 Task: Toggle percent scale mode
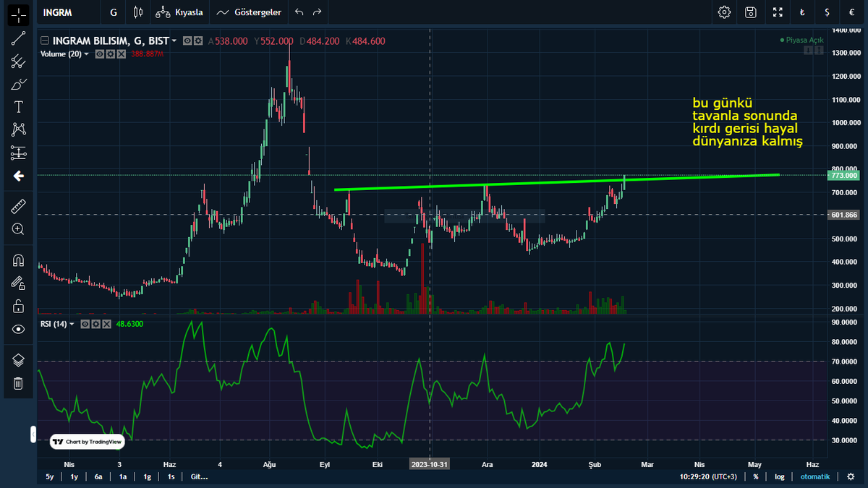[756, 477]
